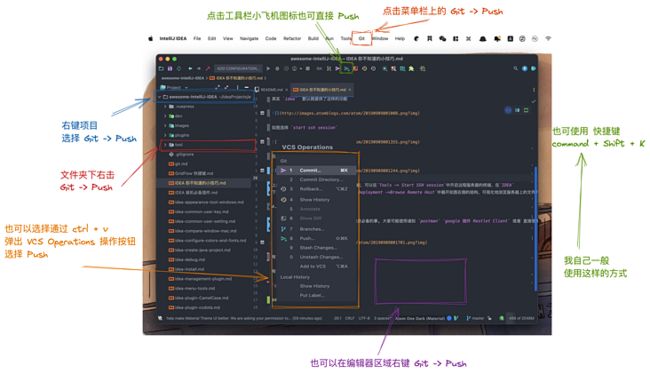Choose Branches... in VCS Operations popup
Screen dimensions: 650x374
(316, 229)
